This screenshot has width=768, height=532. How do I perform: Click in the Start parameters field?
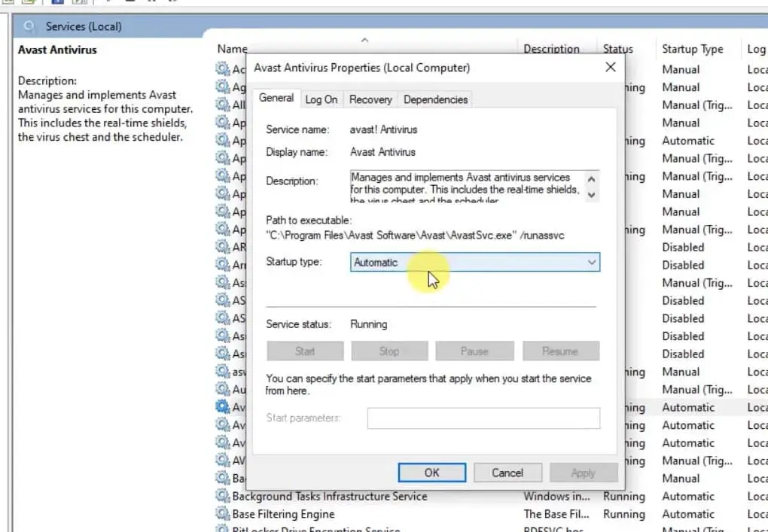click(x=483, y=418)
